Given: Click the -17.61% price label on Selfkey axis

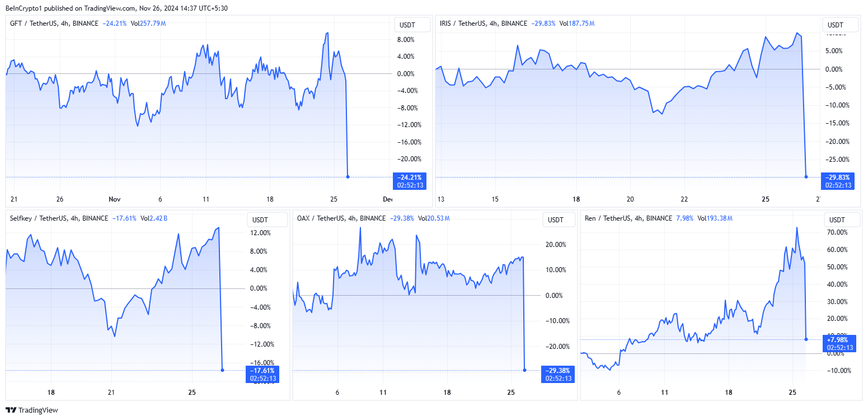Looking at the screenshot, I should coord(261,370).
